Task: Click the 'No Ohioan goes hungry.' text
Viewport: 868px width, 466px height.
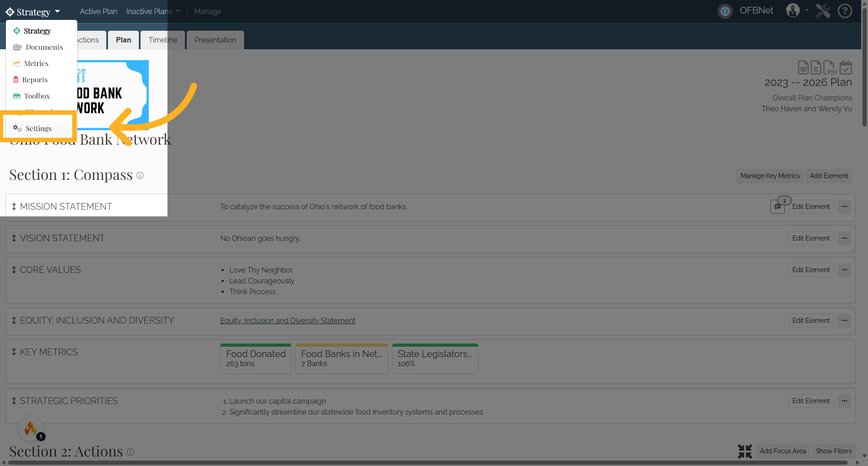Action: (260, 238)
